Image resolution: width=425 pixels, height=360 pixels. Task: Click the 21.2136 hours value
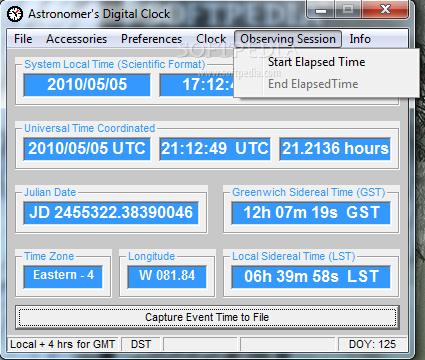[335, 149]
